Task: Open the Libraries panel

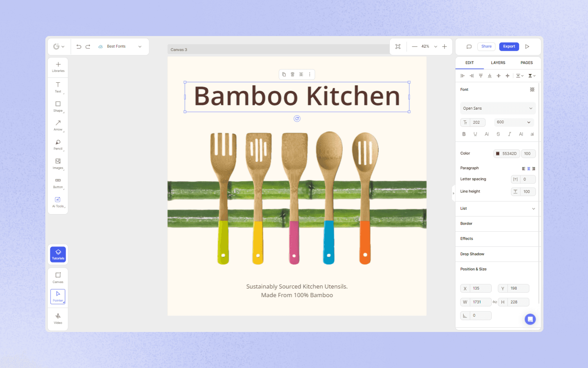Action: pos(58,67)
